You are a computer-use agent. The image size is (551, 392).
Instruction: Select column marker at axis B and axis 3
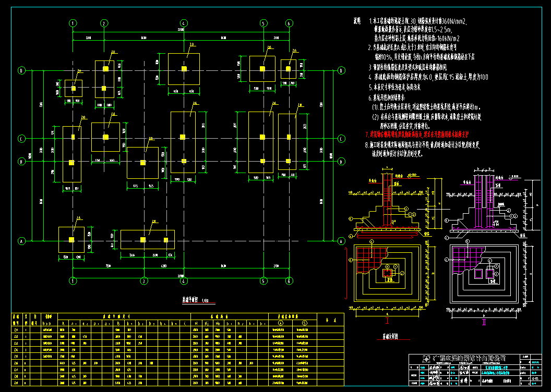142,163
